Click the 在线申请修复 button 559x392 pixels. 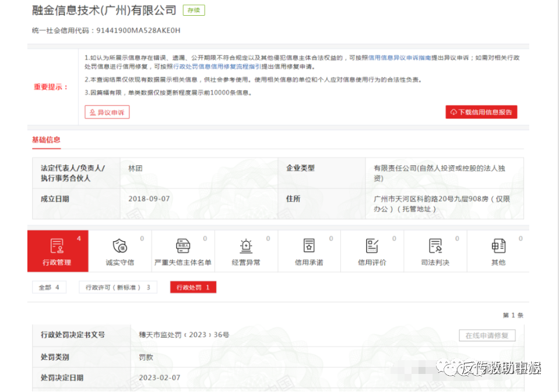(x=487, y=336)
